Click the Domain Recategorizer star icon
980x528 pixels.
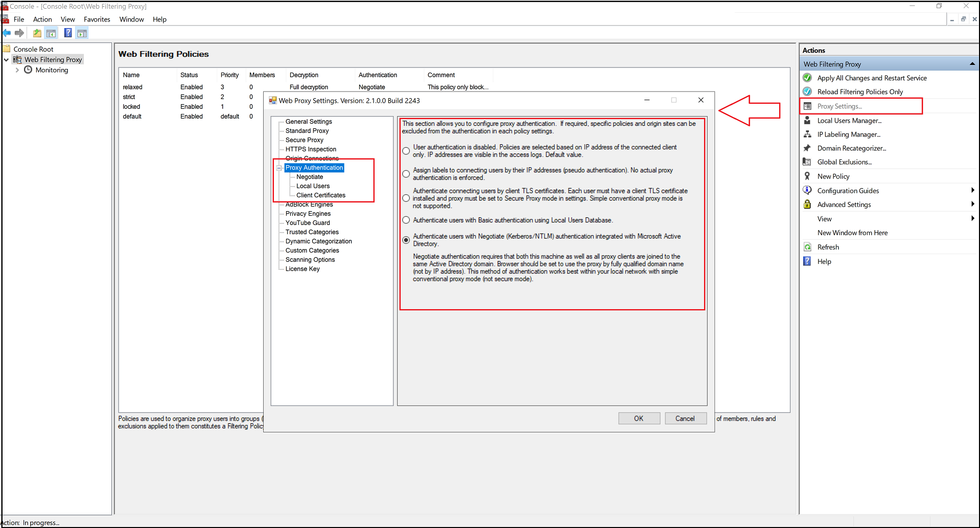pyautogui.click(x=807, y=148)
